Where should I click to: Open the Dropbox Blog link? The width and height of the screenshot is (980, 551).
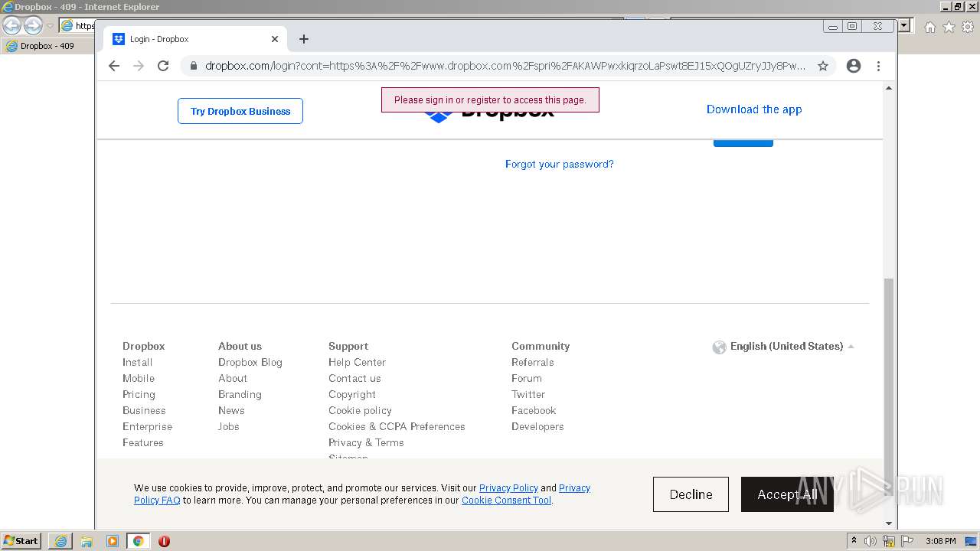click(x=250, y=363)
